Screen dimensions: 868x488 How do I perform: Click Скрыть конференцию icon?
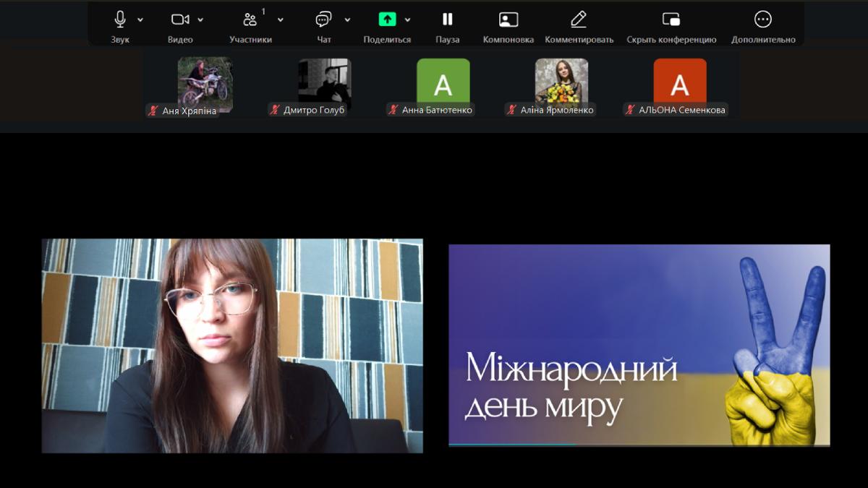[671, 20]
